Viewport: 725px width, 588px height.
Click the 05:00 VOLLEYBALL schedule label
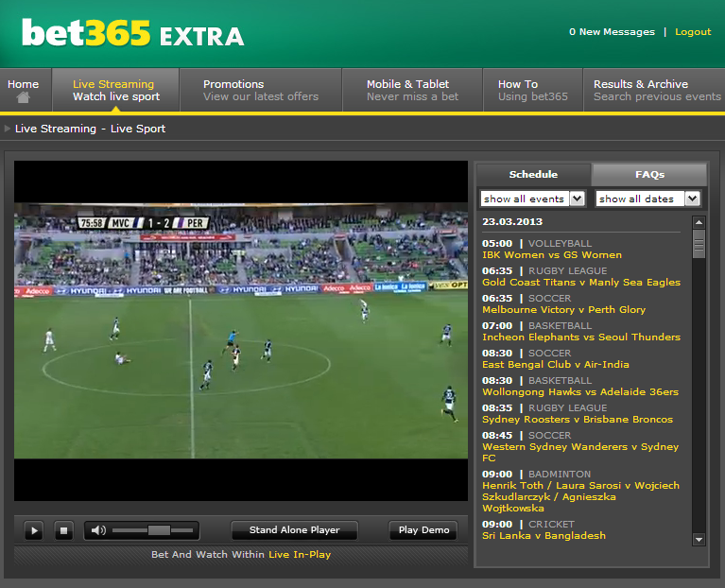click(537, 243)
